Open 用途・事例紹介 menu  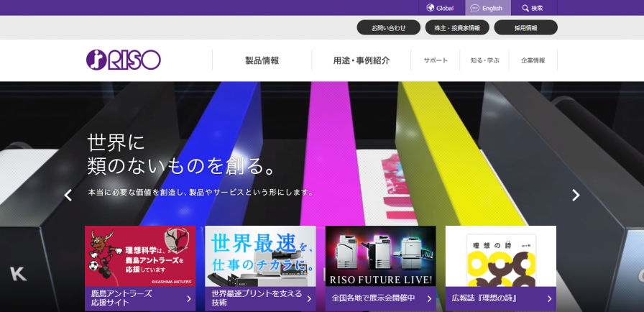362,60
